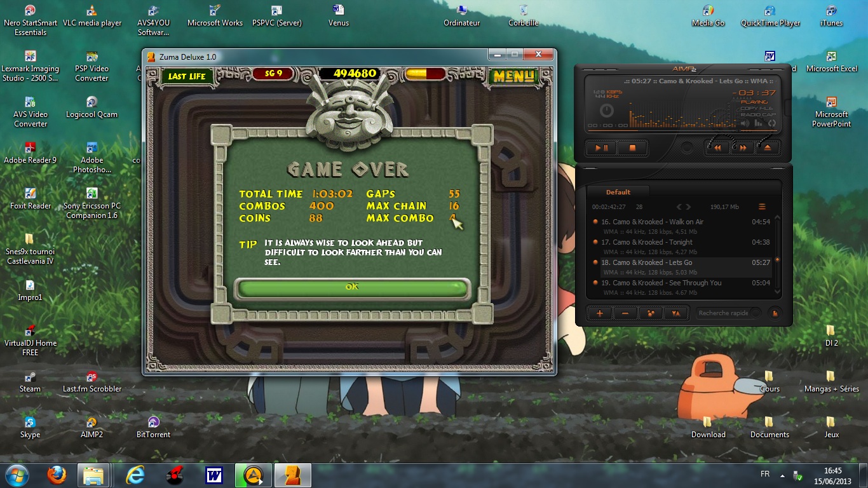This screenshot has width=868, height=488.
Task: Skip to next track in AIMP
Action: [x=742, y=148]
